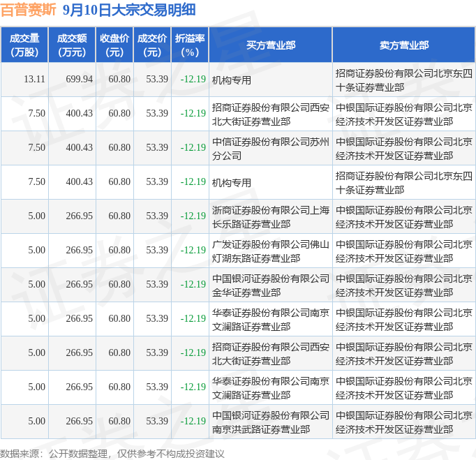Click 机构专用 in the 7.50 volume row
This screenshot has width=476, height=460.
coord(232,183)
